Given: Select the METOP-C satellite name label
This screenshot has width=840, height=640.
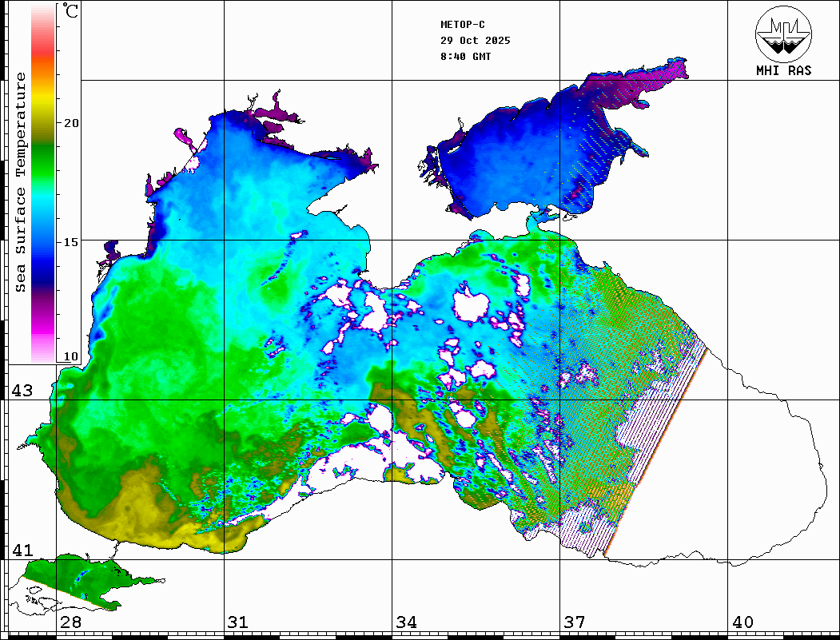Looking at the screenshot, I should pos(463,25).
